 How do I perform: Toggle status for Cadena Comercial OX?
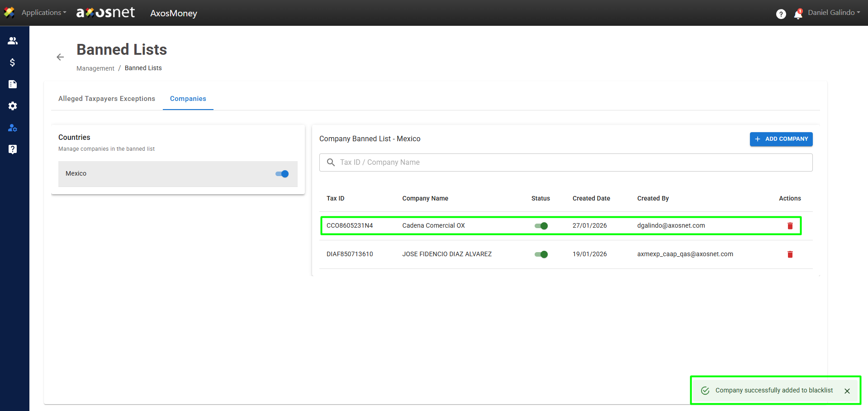point(541,226)
